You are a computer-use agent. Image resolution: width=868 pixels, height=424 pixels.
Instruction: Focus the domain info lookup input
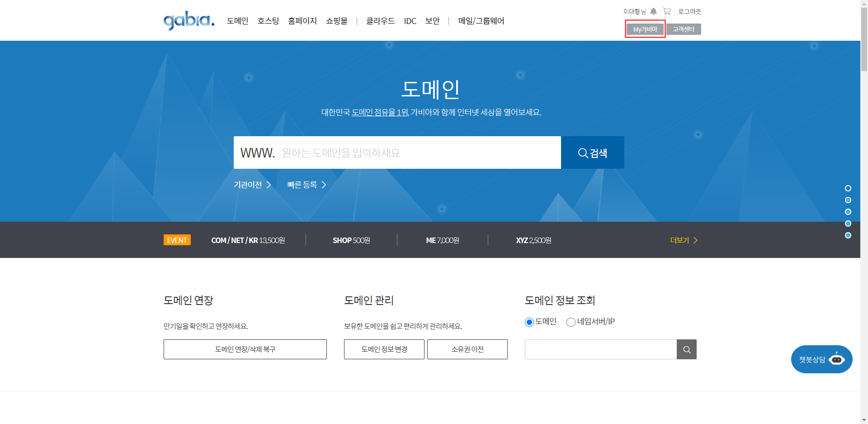[601, 349]
